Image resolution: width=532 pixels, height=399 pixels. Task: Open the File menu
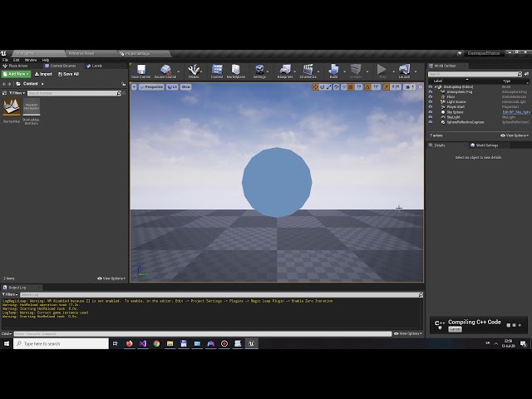tap(5, 60)
